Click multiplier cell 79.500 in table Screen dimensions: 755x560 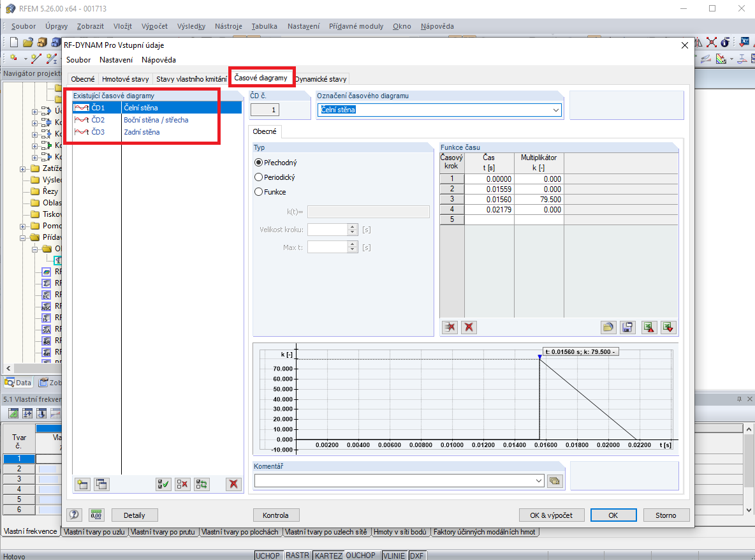(539, 200)
